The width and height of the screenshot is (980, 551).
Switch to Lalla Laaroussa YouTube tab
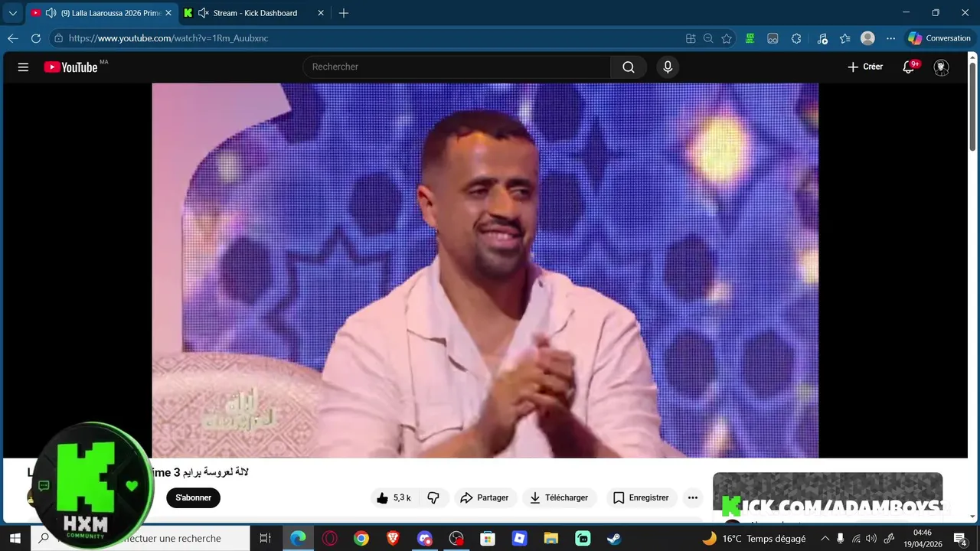[102, 13]
